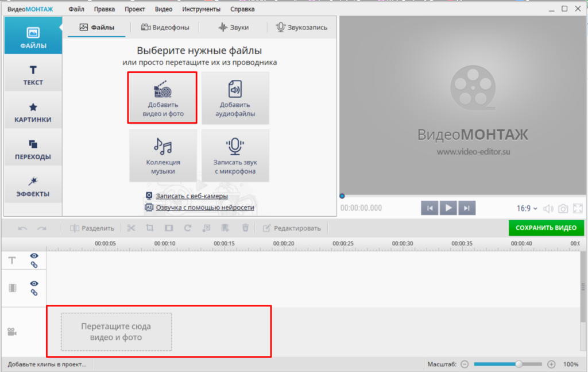Open the ЭФФЕКТЫ sidebar section
This screenshot has height=372, width=588.
[x=33, y=186]
